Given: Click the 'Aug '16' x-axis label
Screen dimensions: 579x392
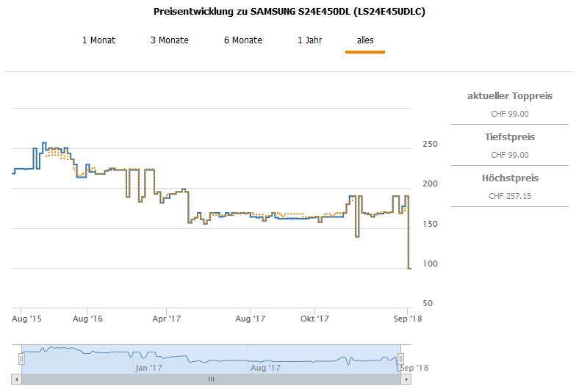Looking at the screenshot, I should [x=87, y=319].
